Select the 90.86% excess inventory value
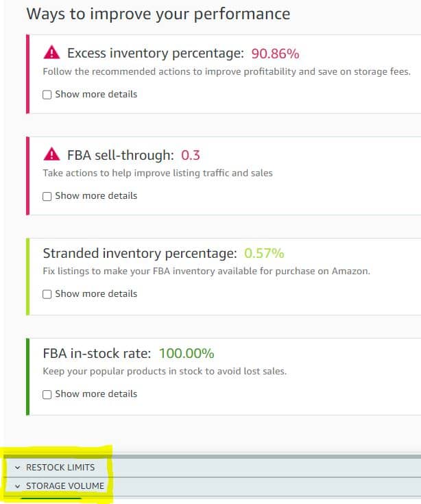 coord(275,53)
